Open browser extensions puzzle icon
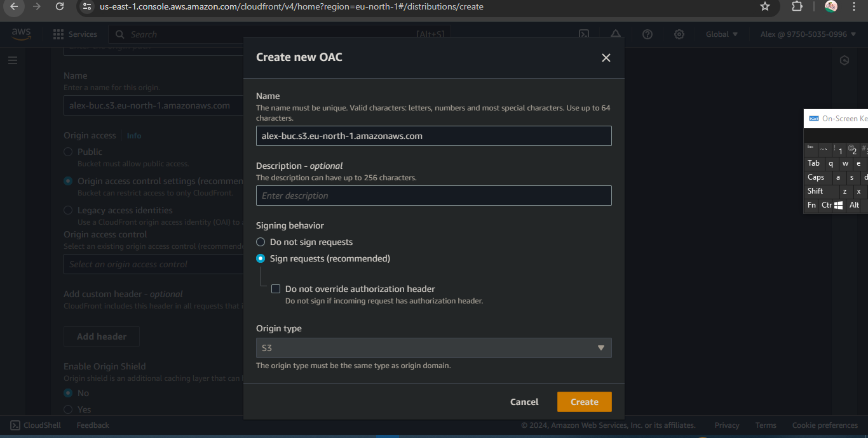The width and height of the screenshot is (868, 438). 797,6
